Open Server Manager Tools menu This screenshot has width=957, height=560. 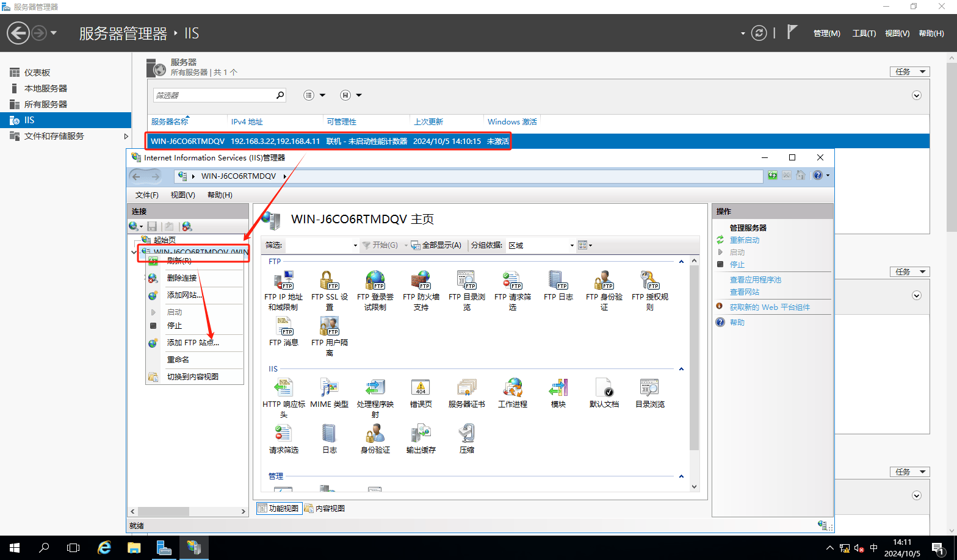[864, 34]
